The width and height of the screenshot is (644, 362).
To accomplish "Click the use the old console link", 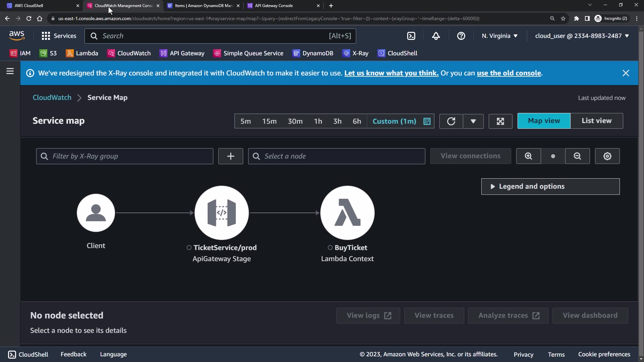I will (x=509, y=73).
